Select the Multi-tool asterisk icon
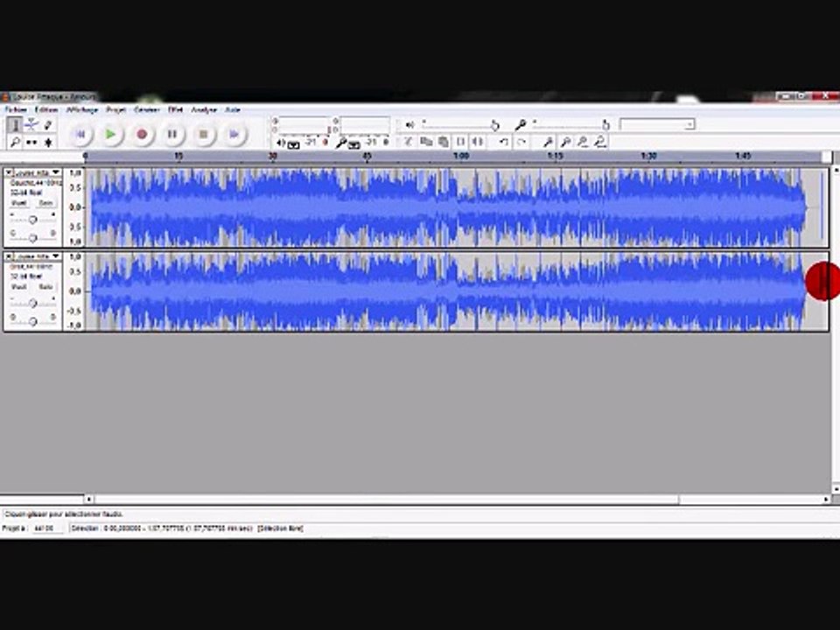840x630 pixels. click(48, 142)
